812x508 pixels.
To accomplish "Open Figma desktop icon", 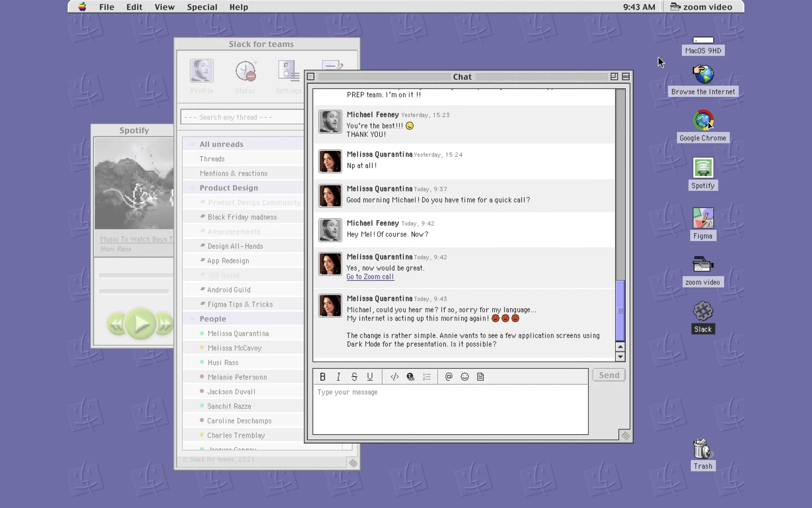I will coord(703,224).
